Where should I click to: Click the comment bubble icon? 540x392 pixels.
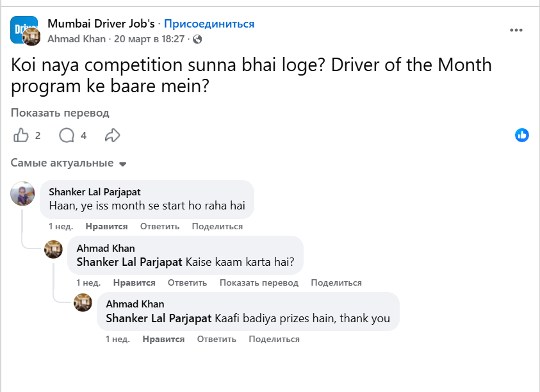[x=67, y=135]
